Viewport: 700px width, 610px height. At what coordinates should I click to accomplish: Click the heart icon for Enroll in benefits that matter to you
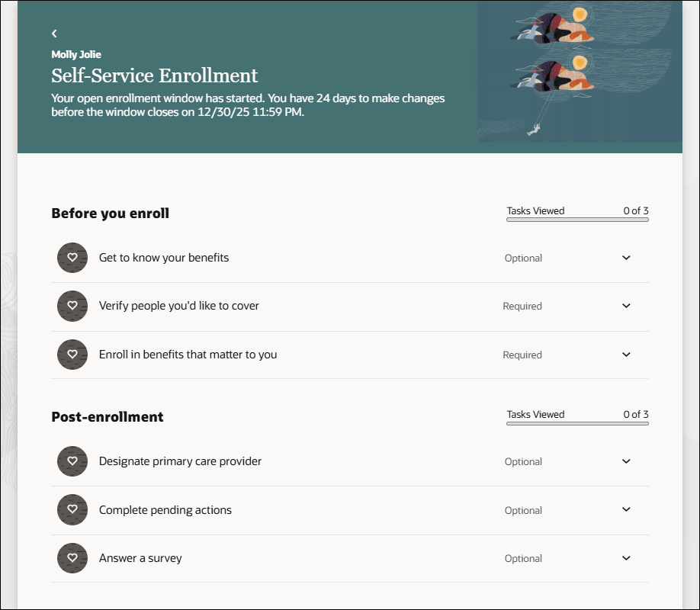point(72,355)
